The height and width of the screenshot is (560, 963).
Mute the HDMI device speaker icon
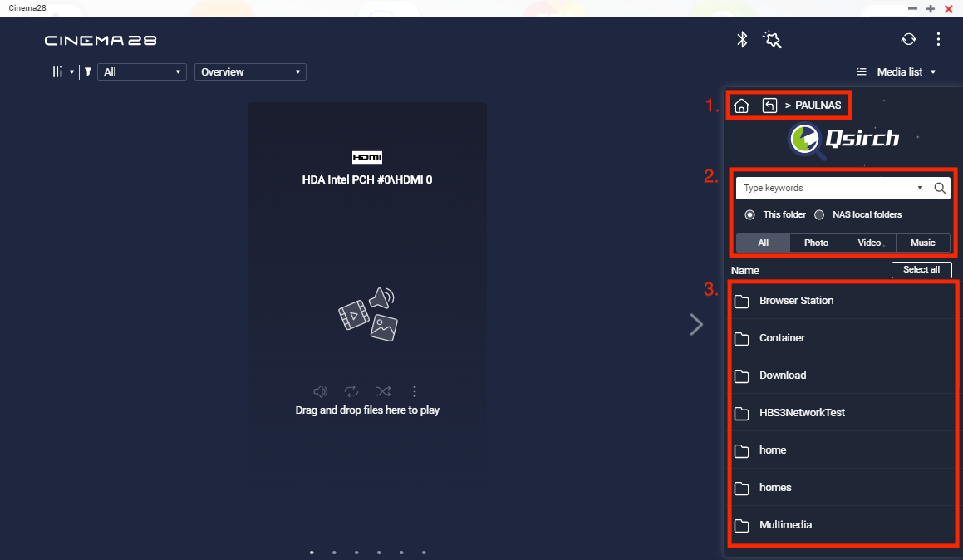pos(320,391)
